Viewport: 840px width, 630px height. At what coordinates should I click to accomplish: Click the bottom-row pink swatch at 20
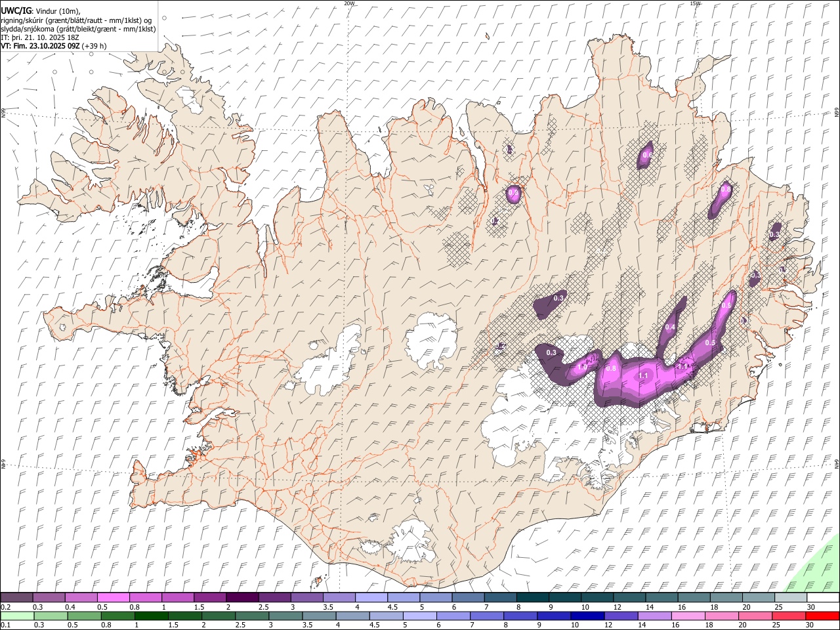tap(755, 616)
